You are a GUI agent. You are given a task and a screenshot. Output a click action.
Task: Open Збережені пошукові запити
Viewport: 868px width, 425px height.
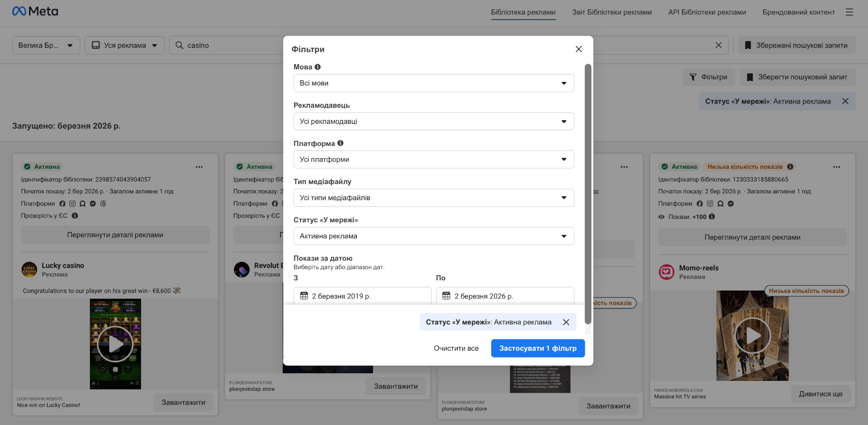click(x=797, y=45)
